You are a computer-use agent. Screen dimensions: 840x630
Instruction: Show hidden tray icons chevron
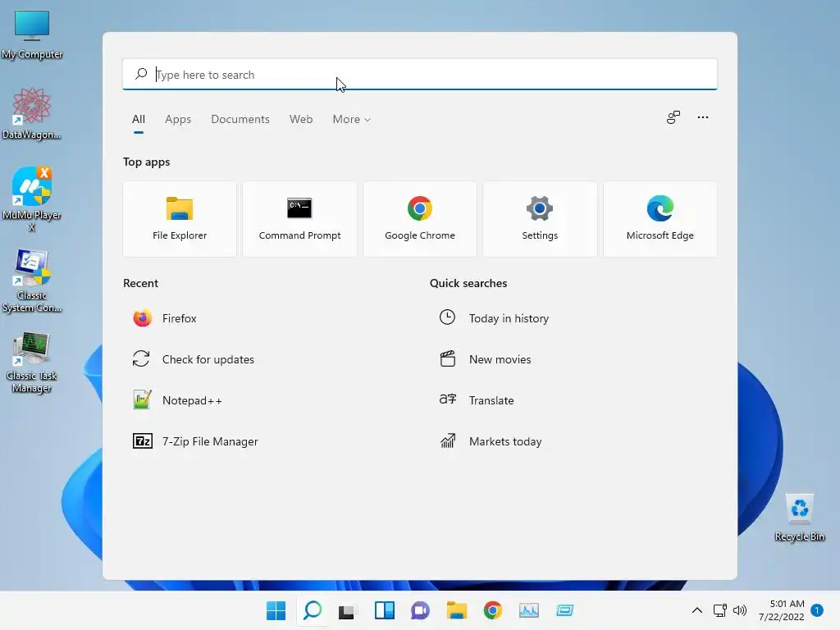697,610
